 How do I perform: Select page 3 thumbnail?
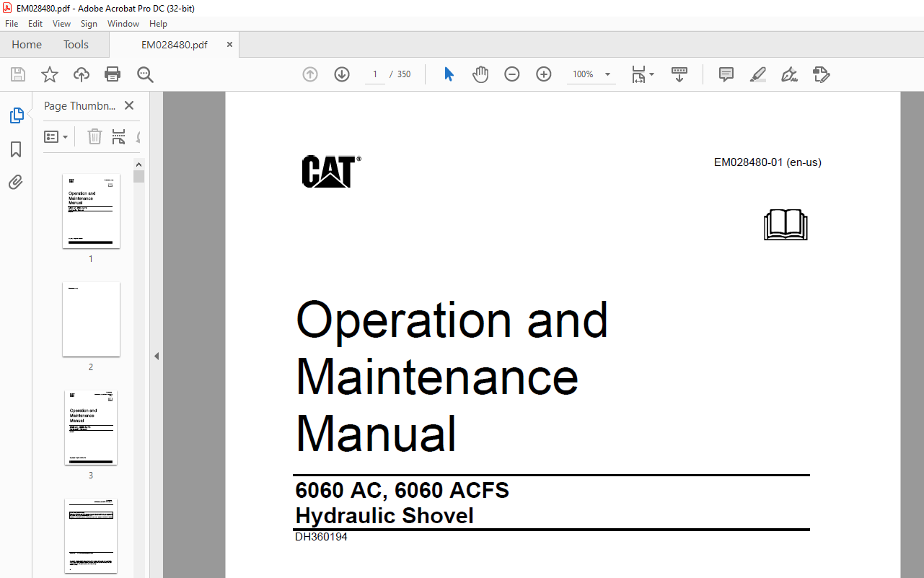(x=91, y=427)
